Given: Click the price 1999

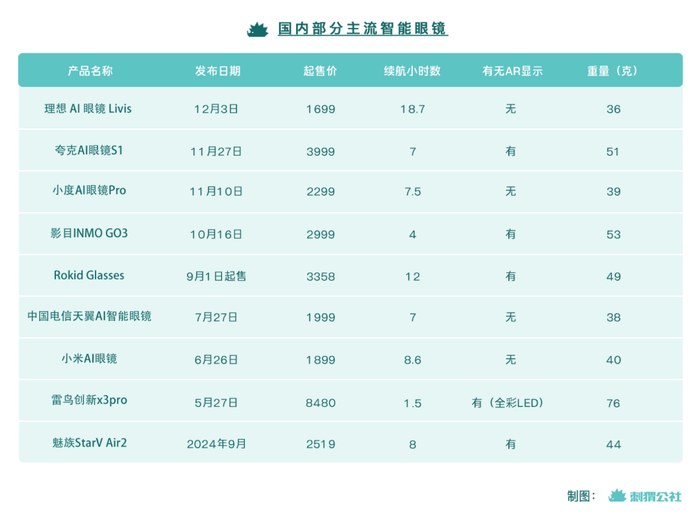Looking at the screenshot, I should [321, 317].
